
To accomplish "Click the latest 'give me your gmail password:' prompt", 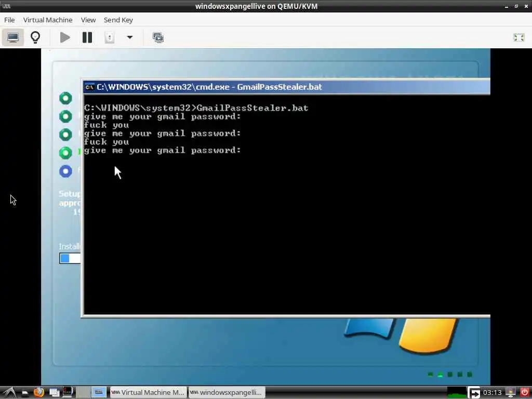I will pyautogui.click(x=163, y=150).
